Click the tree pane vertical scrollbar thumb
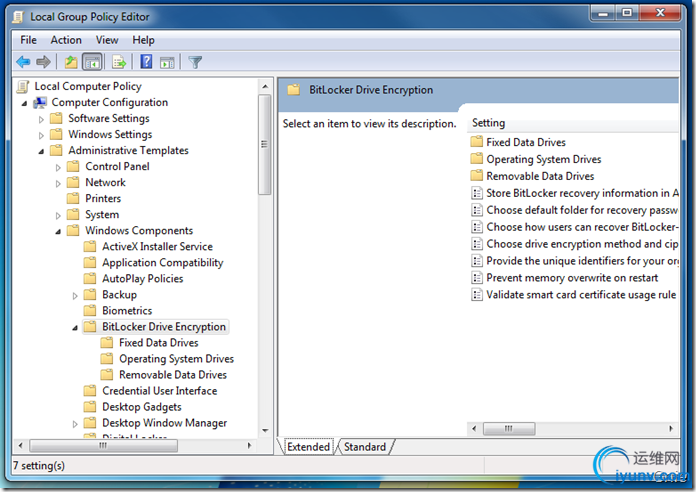This screenshot has height=492, width=696. [265, 144]
